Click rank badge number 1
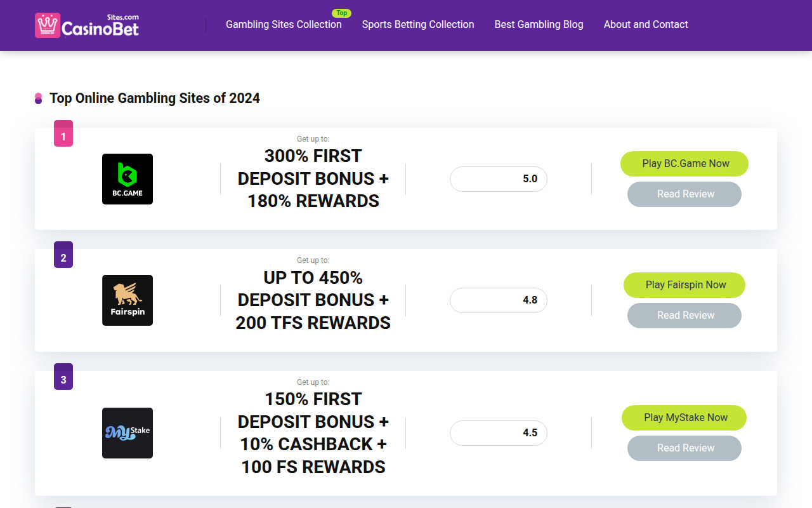This screenshot has height=508, width=812. click(x=63, y=134)
